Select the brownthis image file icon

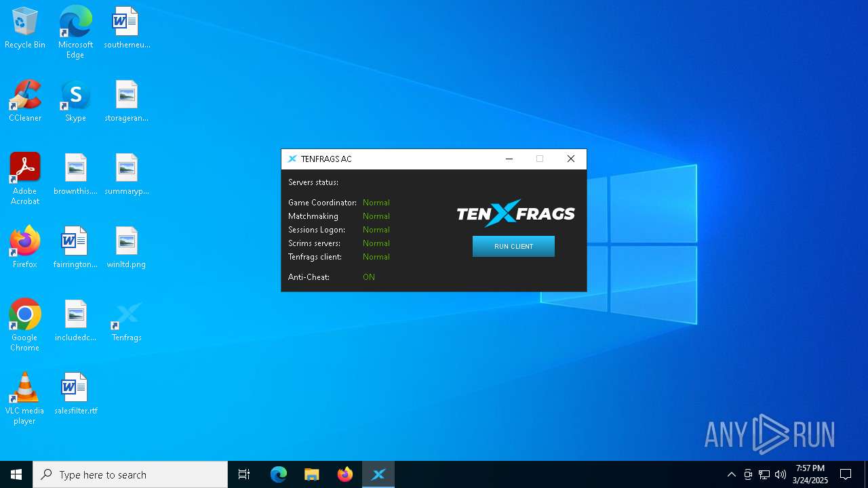click(x=75, y=174)
